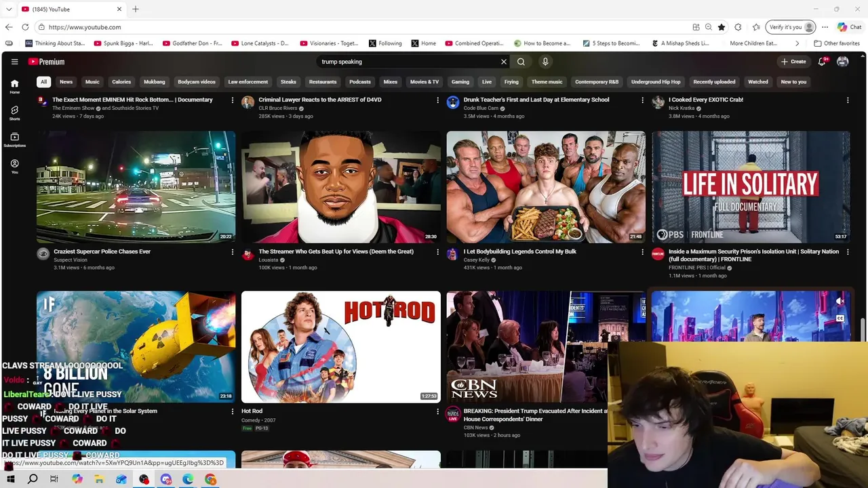Select the Law enforcement chip
This screenshot has height=488, width=868.
(x=248, y=82)
